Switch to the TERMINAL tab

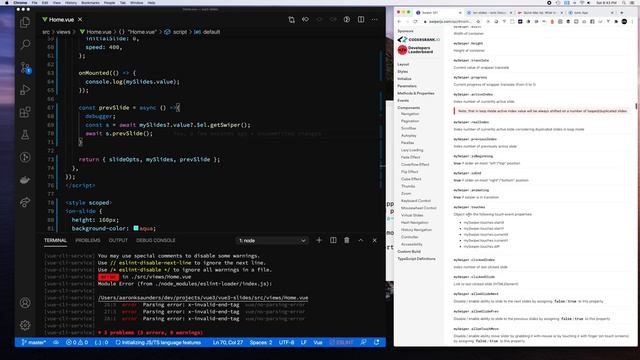(x=56, y=240)
